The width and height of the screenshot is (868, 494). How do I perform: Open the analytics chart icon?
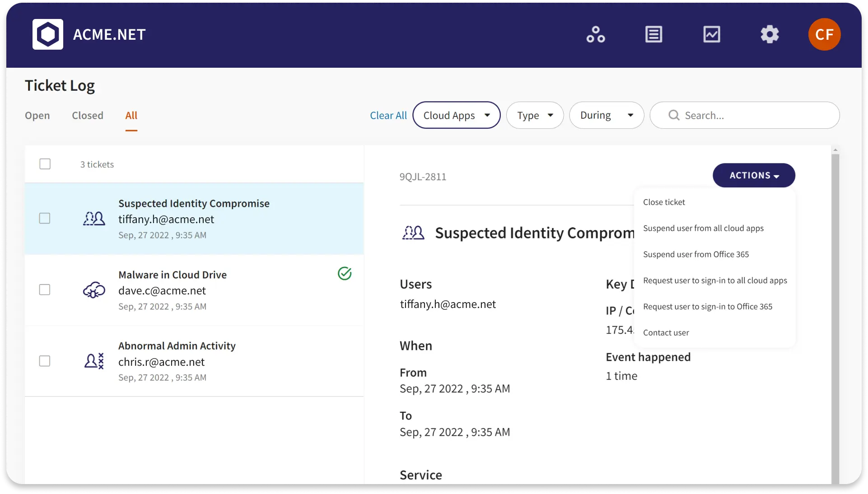pos(712,34)
